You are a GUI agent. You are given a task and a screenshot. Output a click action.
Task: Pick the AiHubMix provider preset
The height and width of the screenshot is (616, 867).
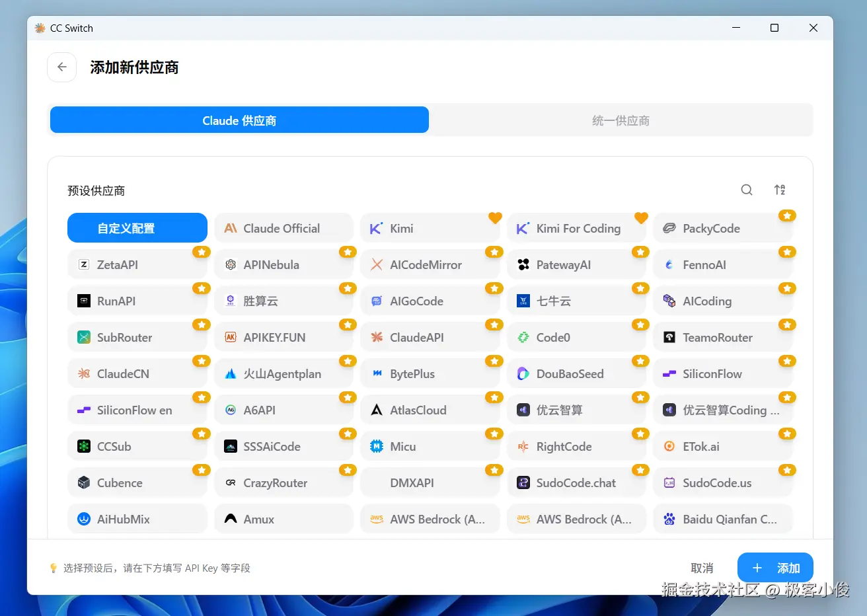[x=137, y=519]
